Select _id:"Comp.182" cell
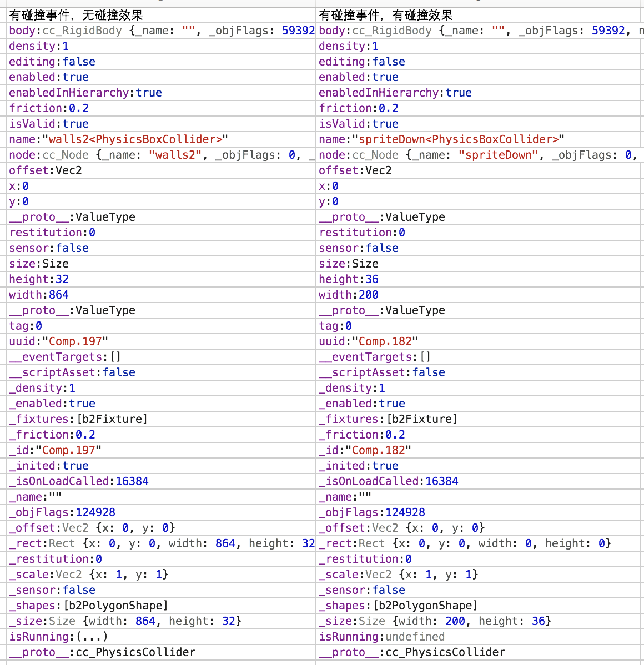The image size is (644, 665). tap(477, 450)
